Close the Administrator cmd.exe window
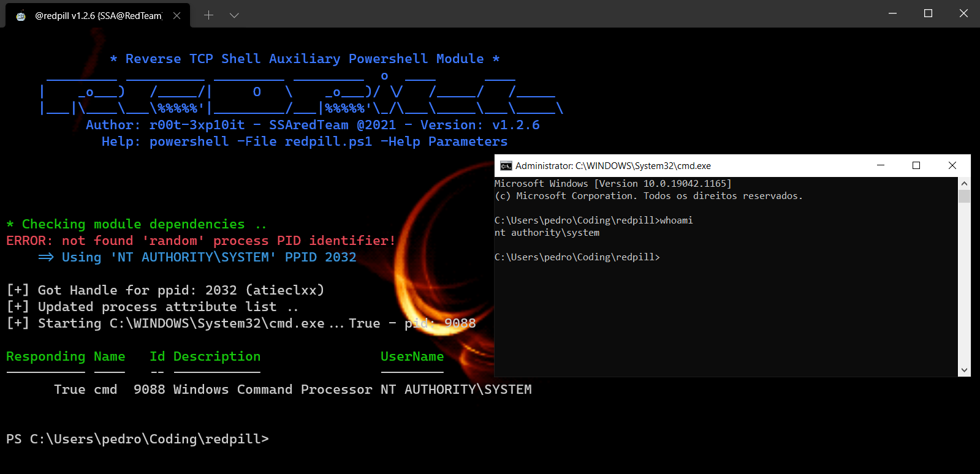The image size is (980, 474). click(952, 165)
